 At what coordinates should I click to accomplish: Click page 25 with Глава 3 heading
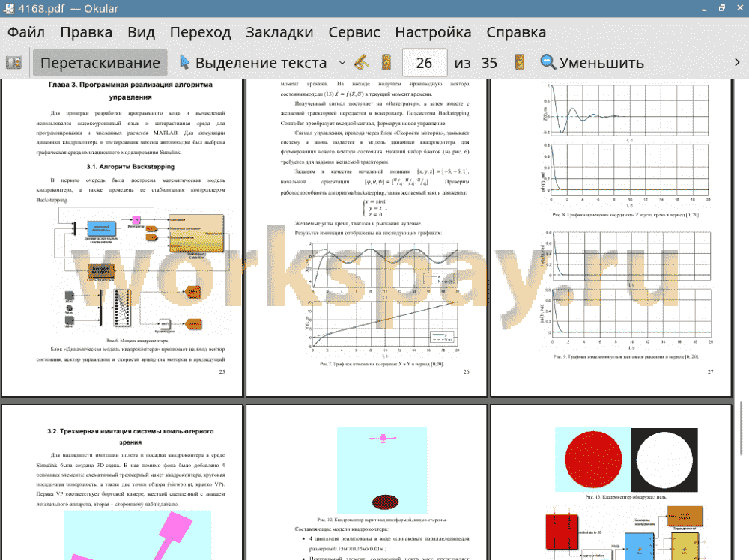[122, 238]
